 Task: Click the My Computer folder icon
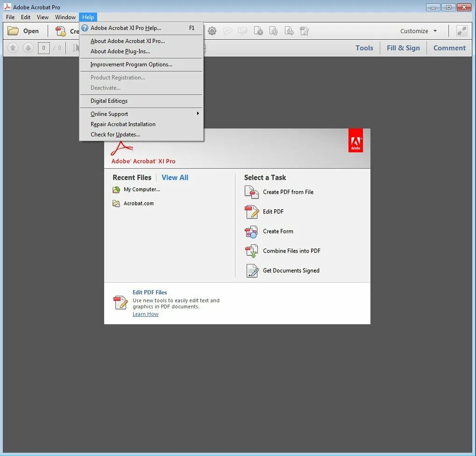pyautogui.click(x=116, y=190)
